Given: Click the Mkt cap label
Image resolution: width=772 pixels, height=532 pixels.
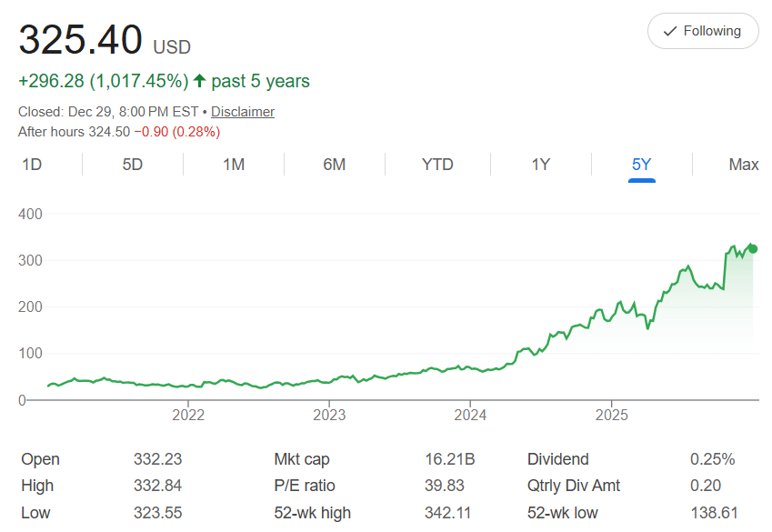Looking at the screenshot, I should pos(302,459).
